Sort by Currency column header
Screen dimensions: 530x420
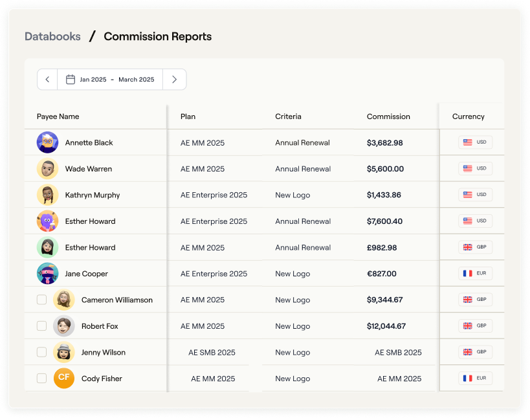pyautogui.click(x=468, y=116)
